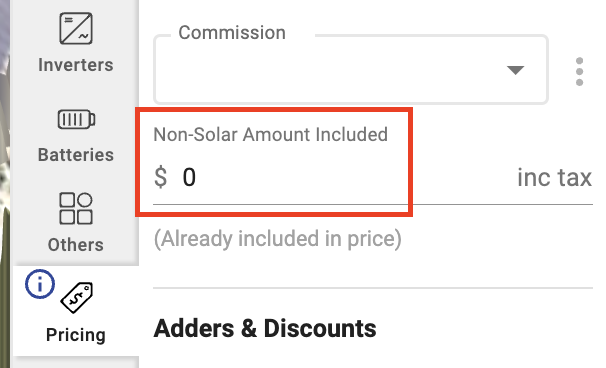Click the blue info icon beside Pricing
This screenshot has height=368, width=606.
pos(40,284)
